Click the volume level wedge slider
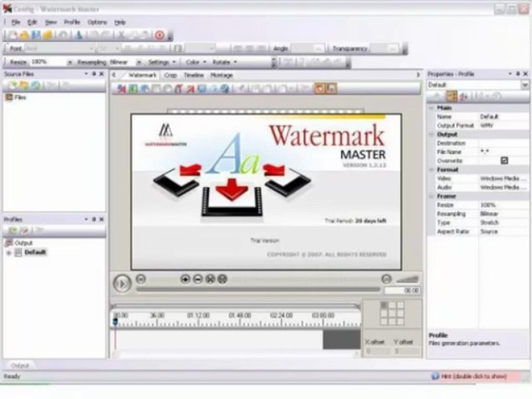 pyautogui.click(x=407, y=279)
